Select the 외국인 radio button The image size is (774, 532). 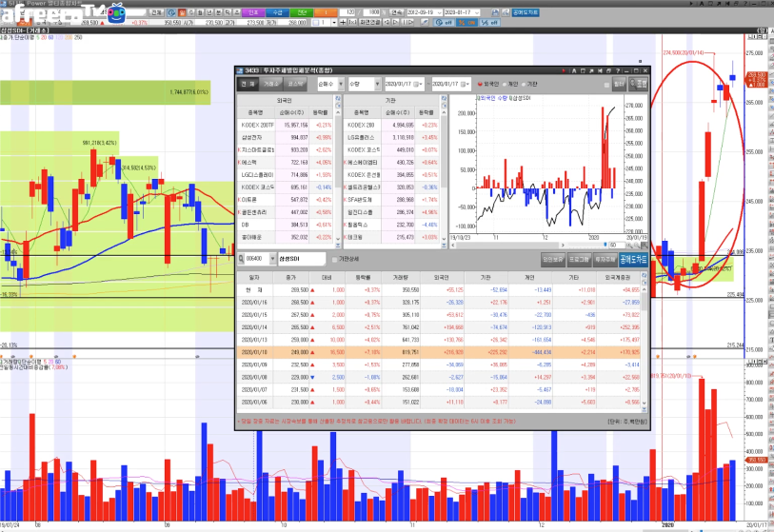pos(480,85)
